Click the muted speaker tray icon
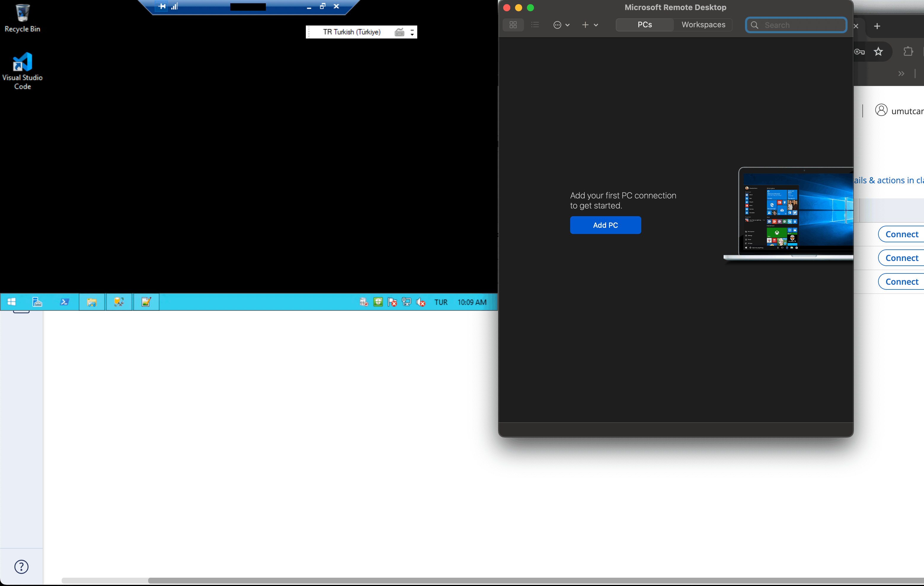This screenshot has width=924, height=586. click(421, 302)
